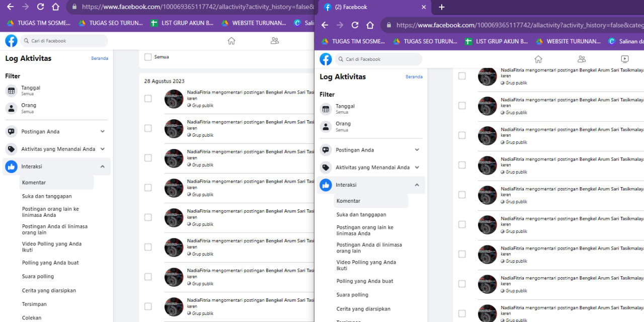
Task: Go back in the right browser window
Action: click(325, 25)
